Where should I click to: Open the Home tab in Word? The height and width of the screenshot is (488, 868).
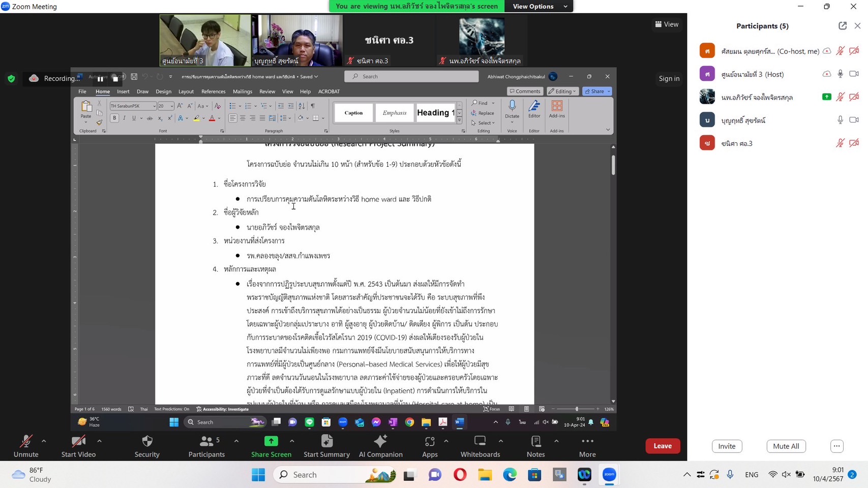[x=103, y=91]
